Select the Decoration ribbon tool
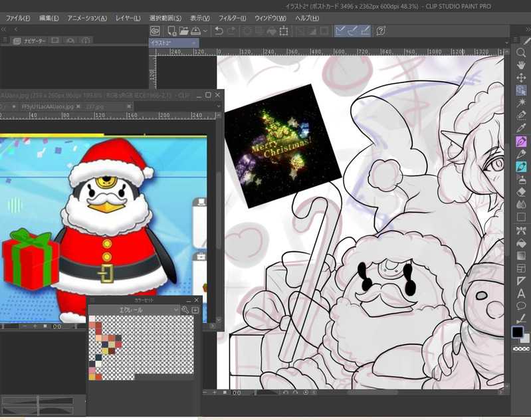This screenshot has height=420, width=531. tap(521, 231)
